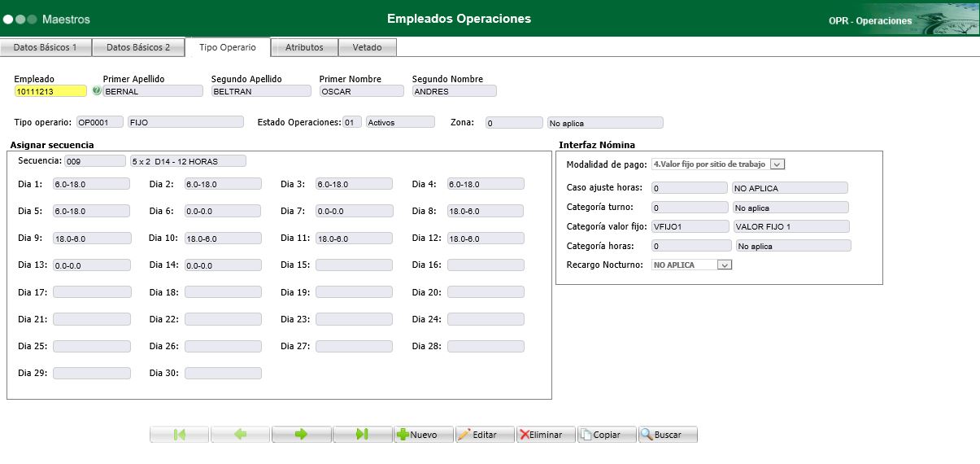The image size is (980, 464).
Task: Click the Editar button
Action: point(485,435)
